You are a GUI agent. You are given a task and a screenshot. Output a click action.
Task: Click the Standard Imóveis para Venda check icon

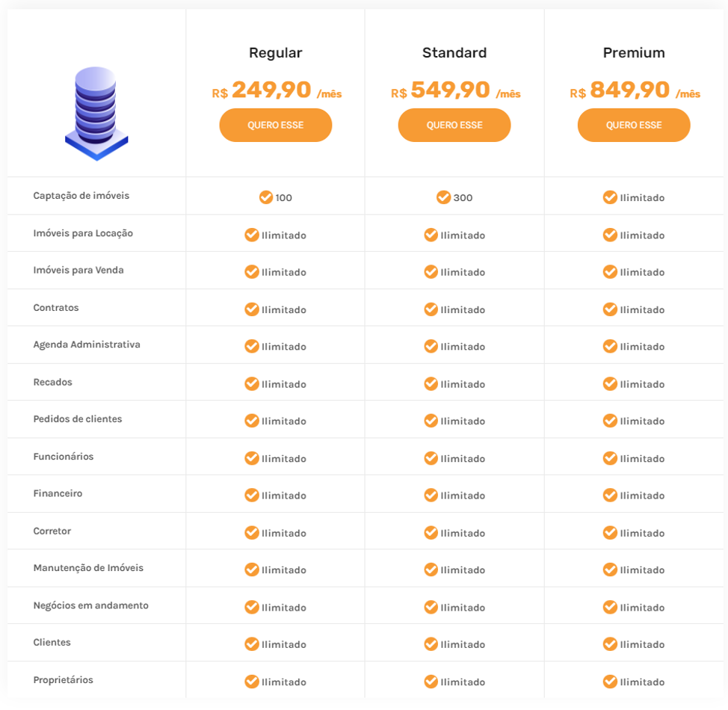click(x=431, y=272)
